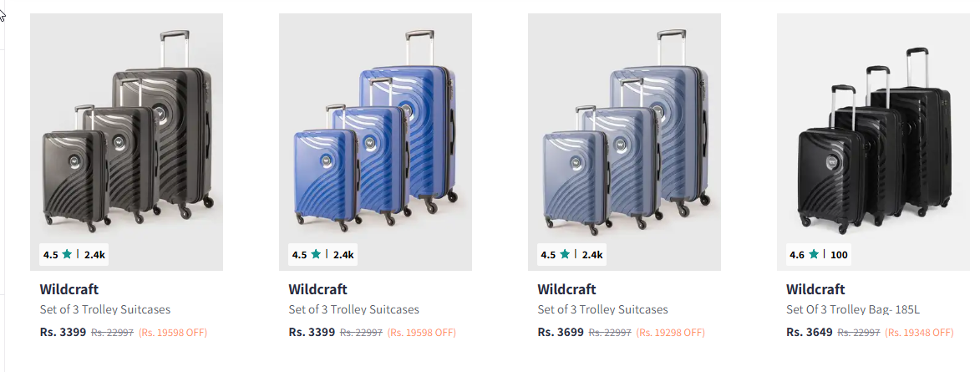The width and height of the screenshot is (980, 372).
Task: Open the bright blue suitcase set image
Action: 375,134
